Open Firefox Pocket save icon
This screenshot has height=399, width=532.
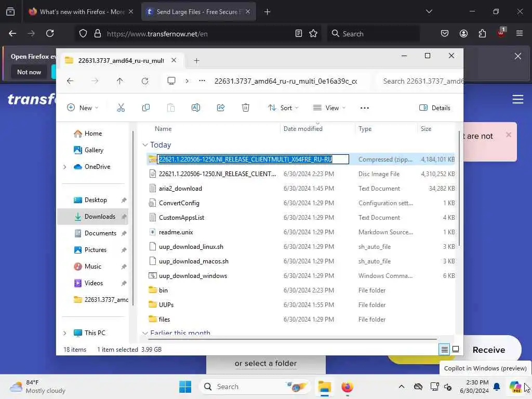point(445,33)
